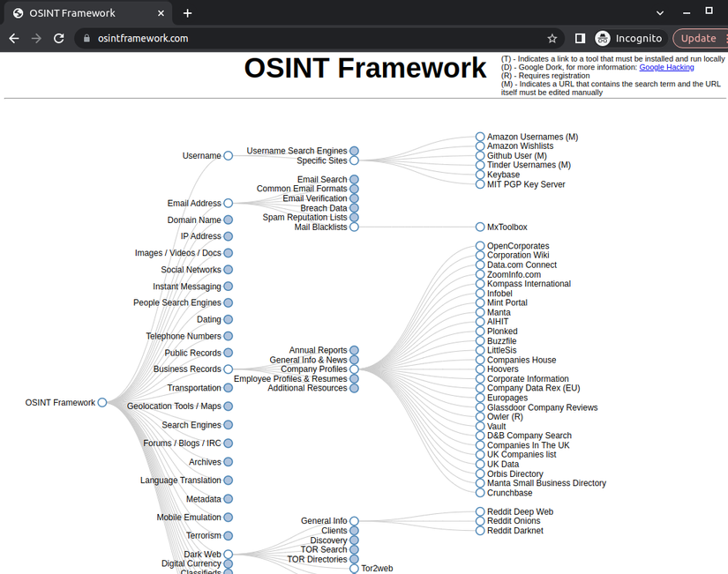The image size is (728, 574).
Task: Open the MxToolbox link
Action: tap(507, 227)
